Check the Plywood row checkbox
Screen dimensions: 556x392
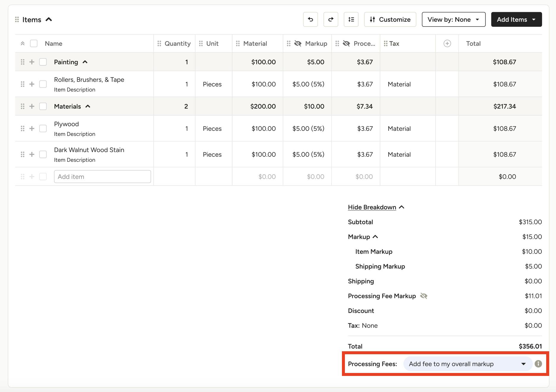[43, 128]
